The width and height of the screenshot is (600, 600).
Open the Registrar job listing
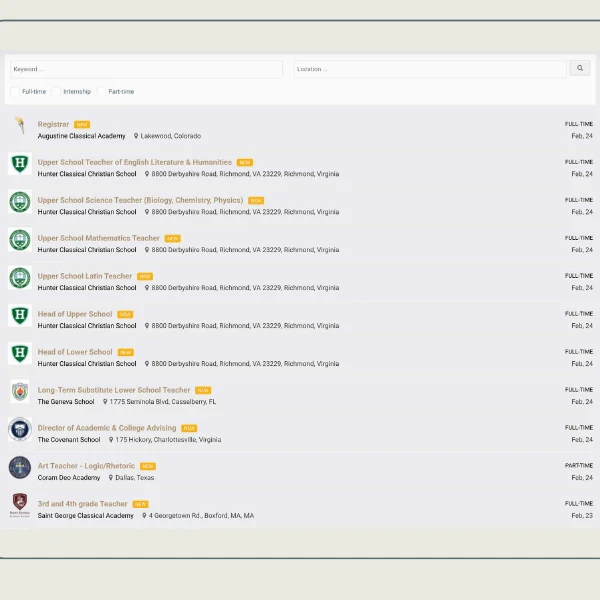[x=53, y=124]
